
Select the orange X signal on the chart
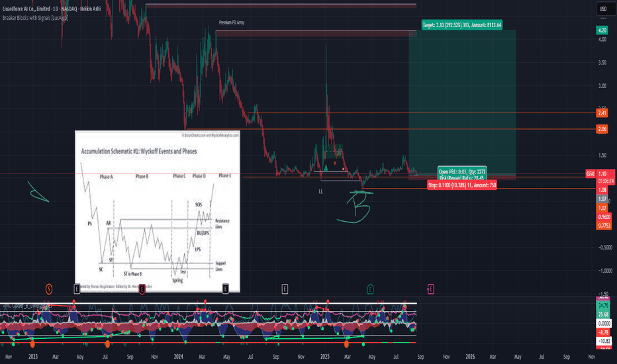click(335, 163)
